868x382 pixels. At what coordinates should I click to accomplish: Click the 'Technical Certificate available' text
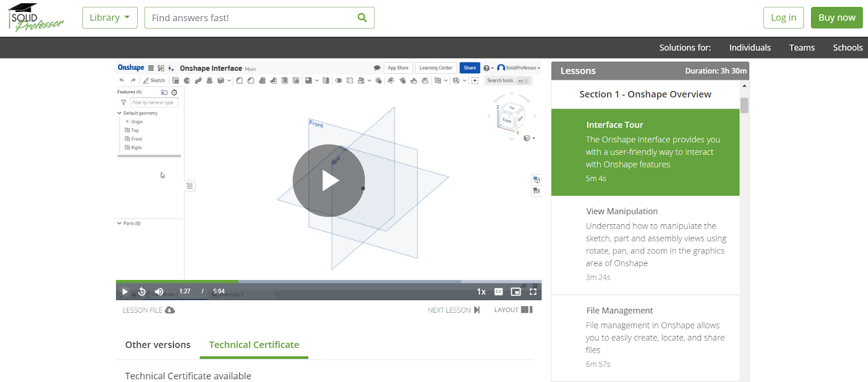(x=188, y=376)
